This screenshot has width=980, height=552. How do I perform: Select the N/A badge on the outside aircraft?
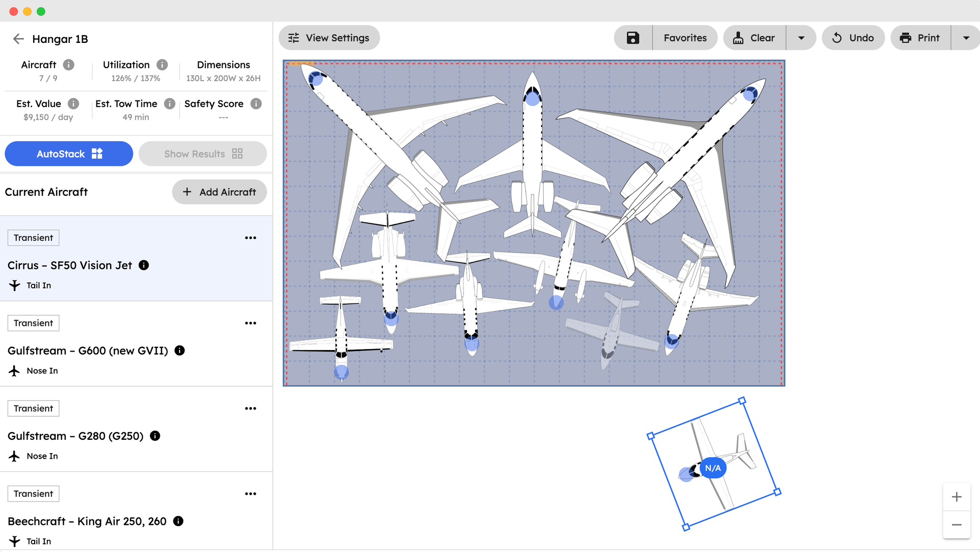(x=713, y=468)
